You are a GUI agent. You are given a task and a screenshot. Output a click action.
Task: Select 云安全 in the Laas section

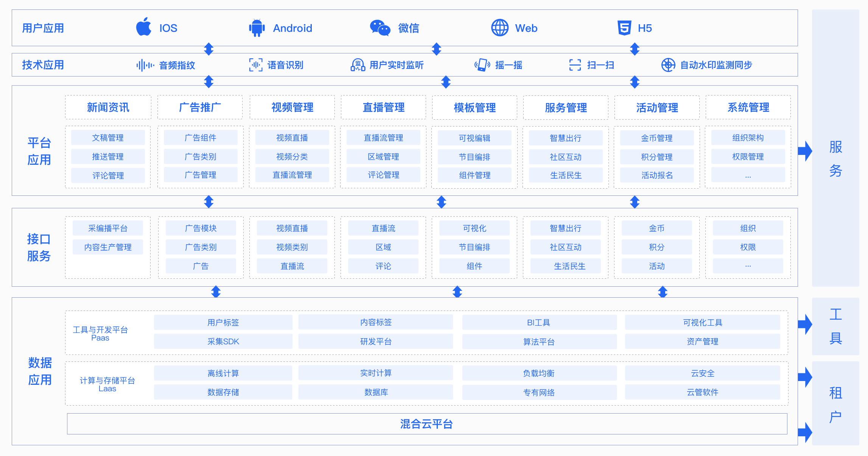(x=702, y=373)
